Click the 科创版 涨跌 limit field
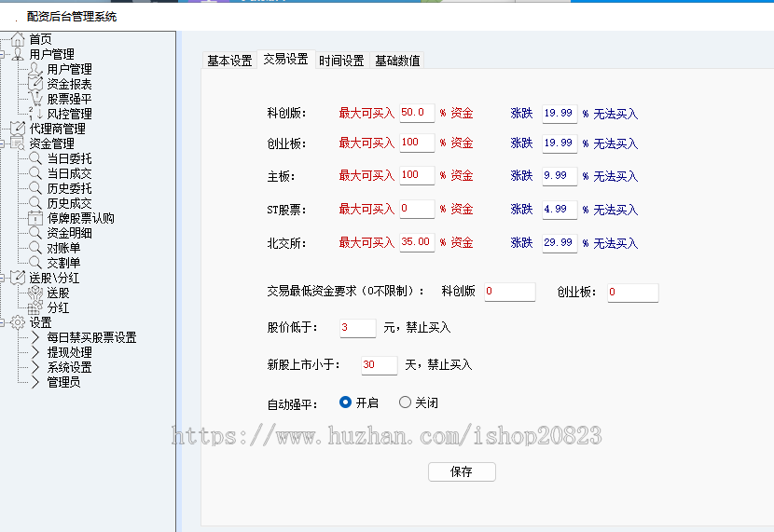The image size is (774, 532). coord(560,114)
